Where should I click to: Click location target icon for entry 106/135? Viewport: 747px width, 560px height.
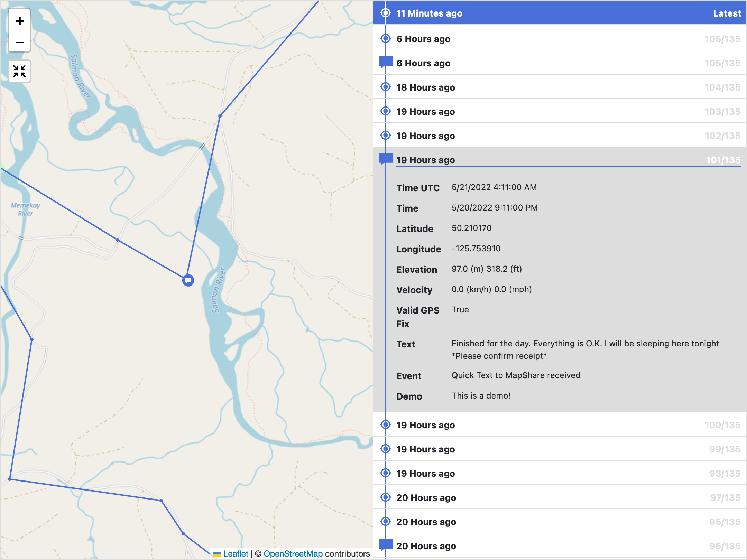click(x=385, y=39)
